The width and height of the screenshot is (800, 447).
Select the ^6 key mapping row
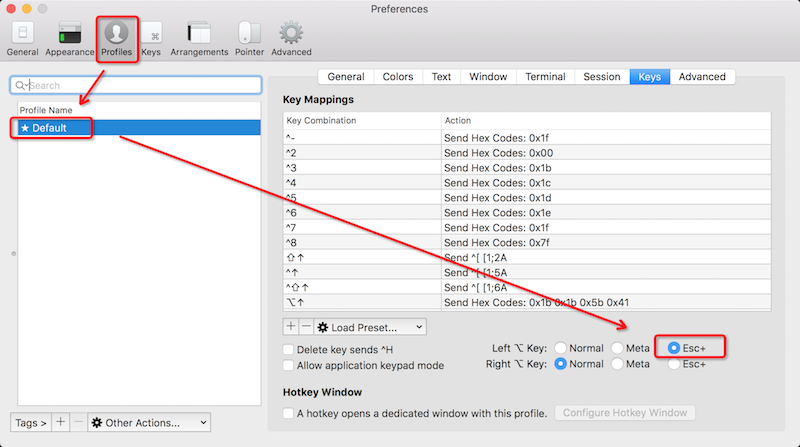point(527,213)
